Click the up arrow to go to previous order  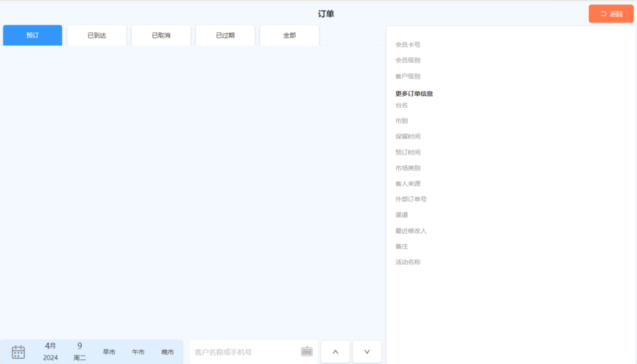pos(335,352)
